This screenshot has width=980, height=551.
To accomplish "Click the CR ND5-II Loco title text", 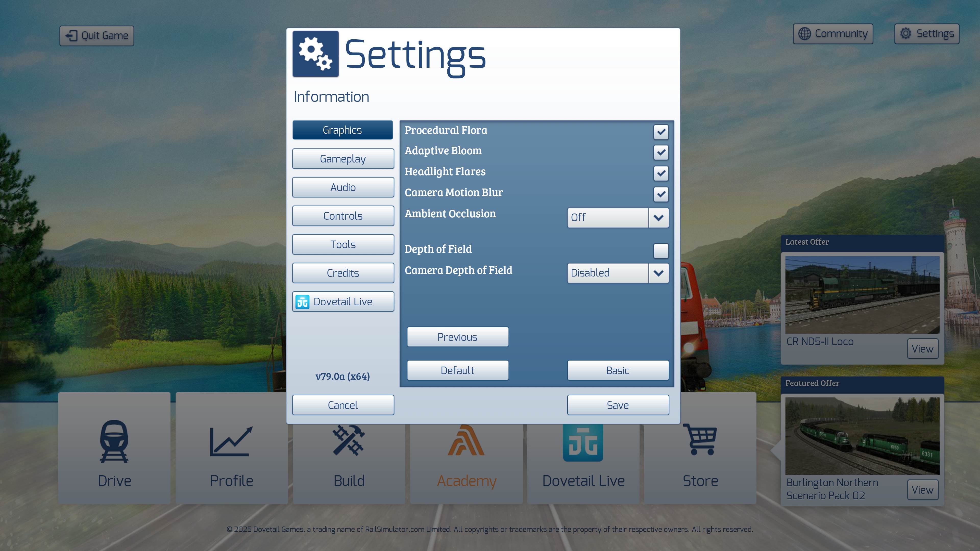I will (820, 342).
